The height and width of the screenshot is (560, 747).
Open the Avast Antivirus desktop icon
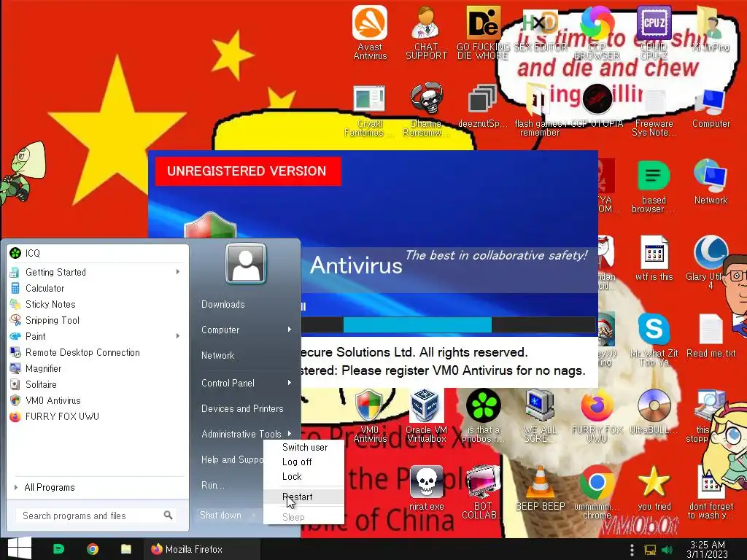[x=370, y=32]
